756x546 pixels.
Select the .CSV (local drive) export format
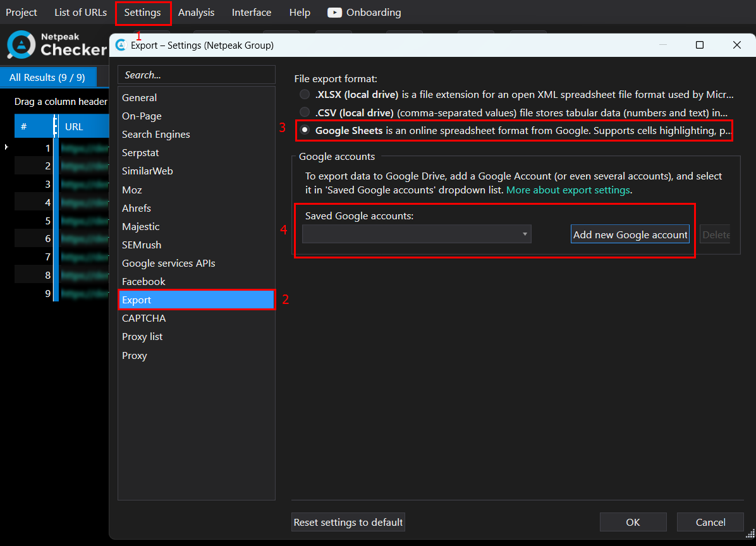305,112
